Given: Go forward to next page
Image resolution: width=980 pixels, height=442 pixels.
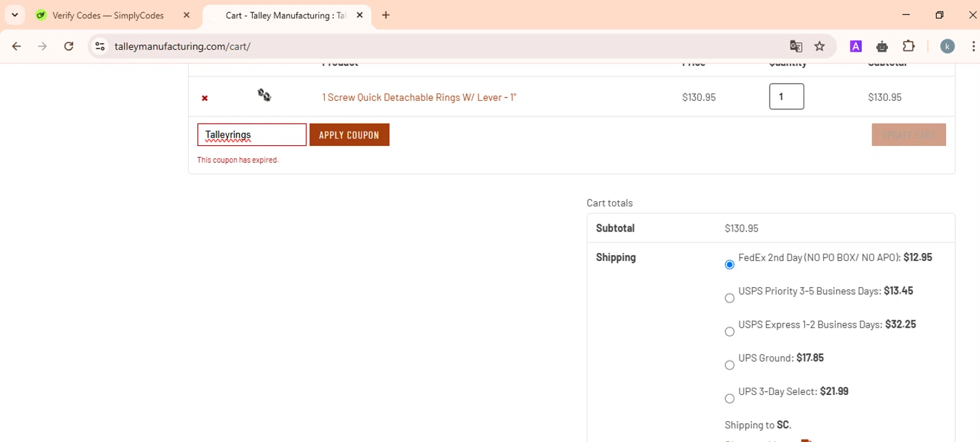Looking at the screenshot, I should point(42,46).
